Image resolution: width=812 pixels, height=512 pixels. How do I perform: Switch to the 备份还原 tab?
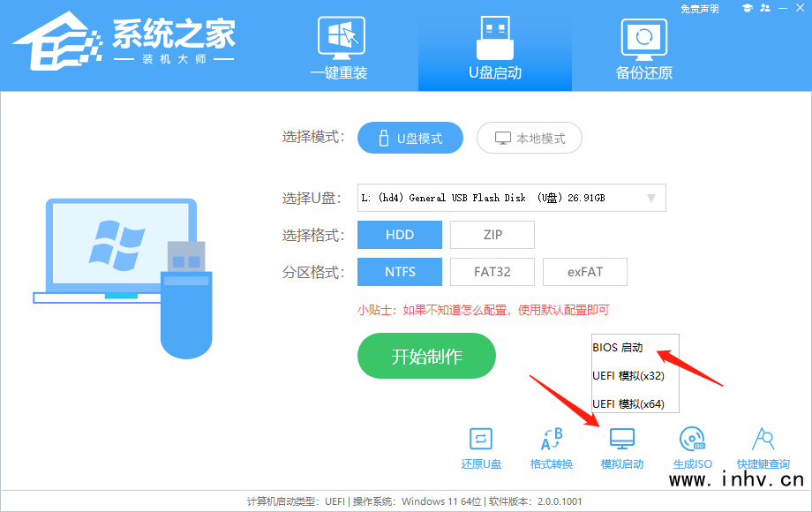643,47
